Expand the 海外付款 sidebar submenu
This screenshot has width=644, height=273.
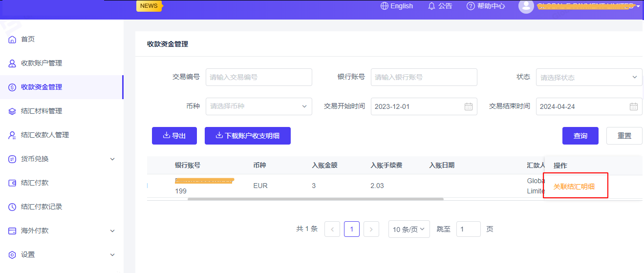112,231
